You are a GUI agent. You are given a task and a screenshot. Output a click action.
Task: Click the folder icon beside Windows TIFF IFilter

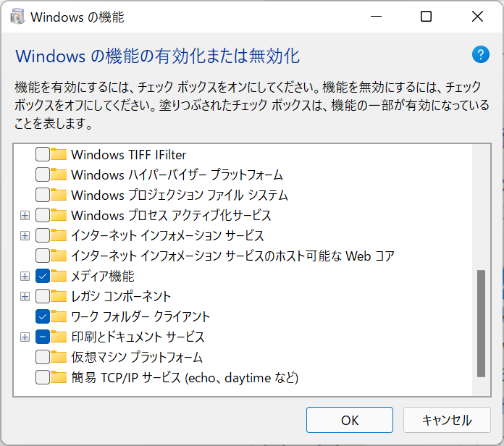[x=59, y=154]
